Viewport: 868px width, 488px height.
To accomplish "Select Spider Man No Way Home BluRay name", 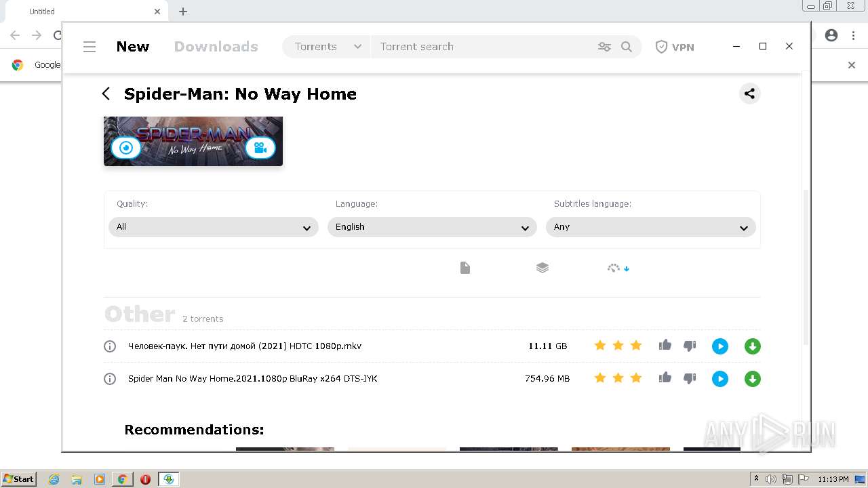I will [252, 379].
